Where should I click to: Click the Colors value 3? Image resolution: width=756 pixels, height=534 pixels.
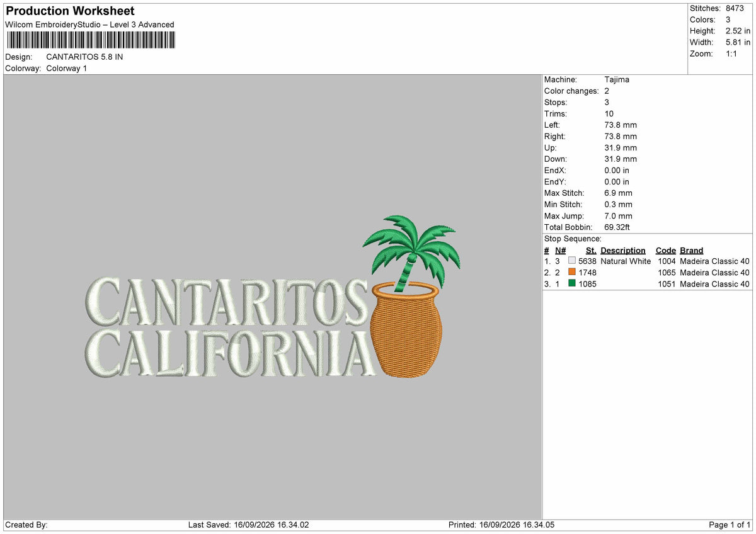tap(728, 20)
